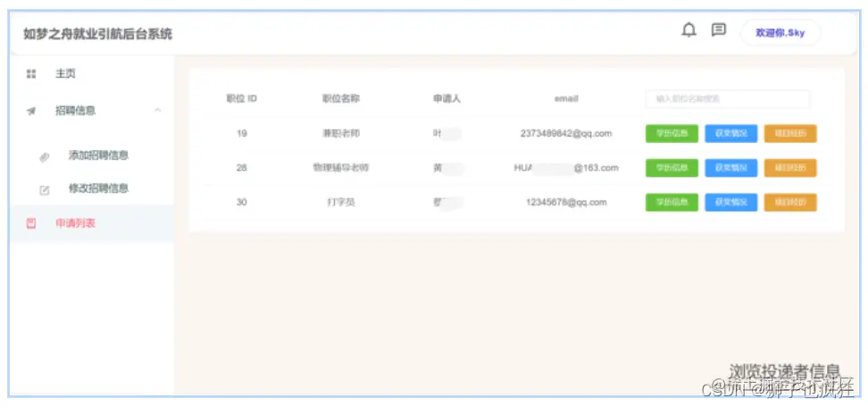Viewport: 868px width, 407px height.
Task: Click the email column header
Action: 566,99
